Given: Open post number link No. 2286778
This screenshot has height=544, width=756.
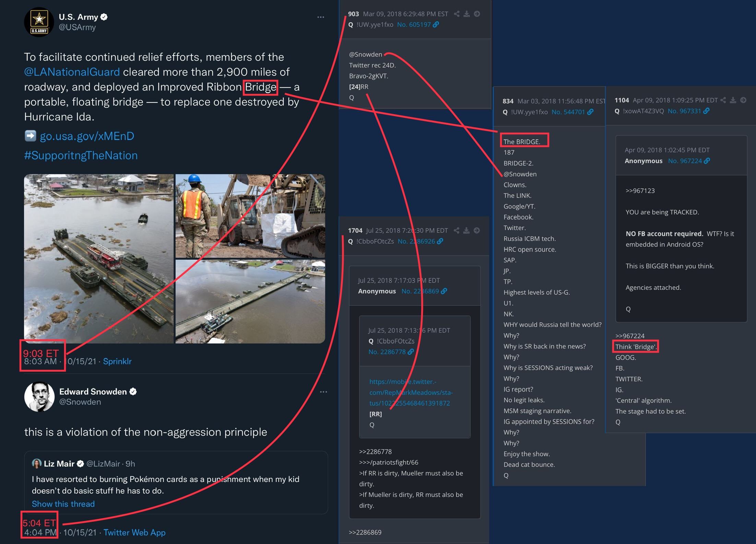Looking at the screenshot, I should point(387,352).
